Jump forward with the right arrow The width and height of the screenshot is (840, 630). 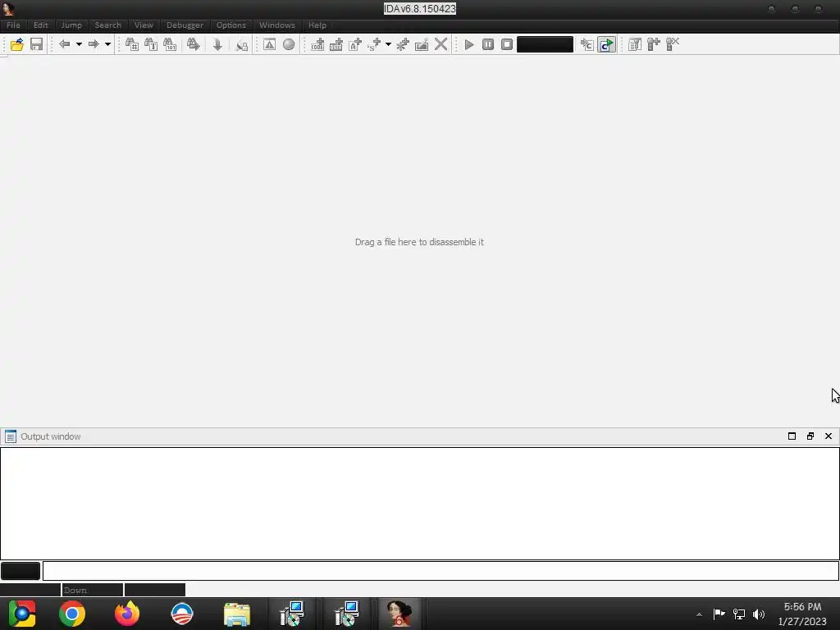click(x=94, y=44)
